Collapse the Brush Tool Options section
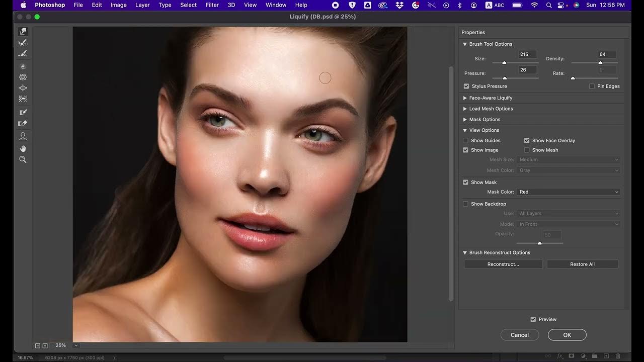 (465, 44)
